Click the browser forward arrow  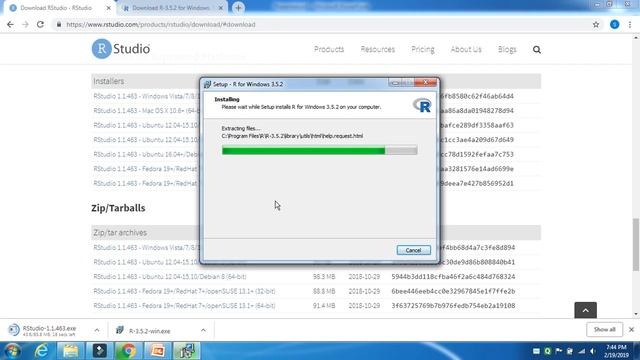point(25,24)
